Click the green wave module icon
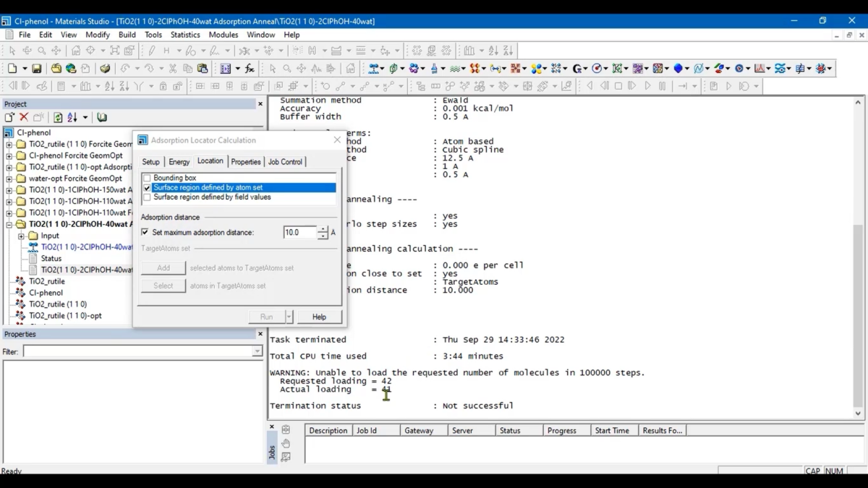 pos(456,69)
